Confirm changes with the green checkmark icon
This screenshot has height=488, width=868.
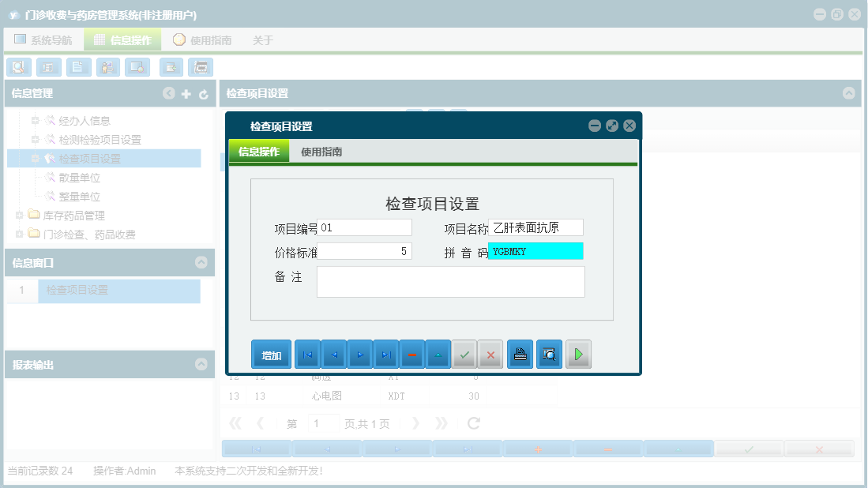coord(464,354)
